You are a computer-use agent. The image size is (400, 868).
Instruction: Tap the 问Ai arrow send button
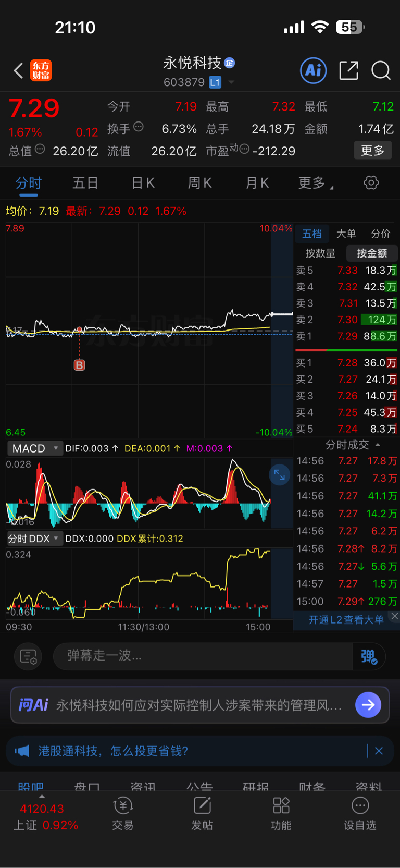[368, 705]
